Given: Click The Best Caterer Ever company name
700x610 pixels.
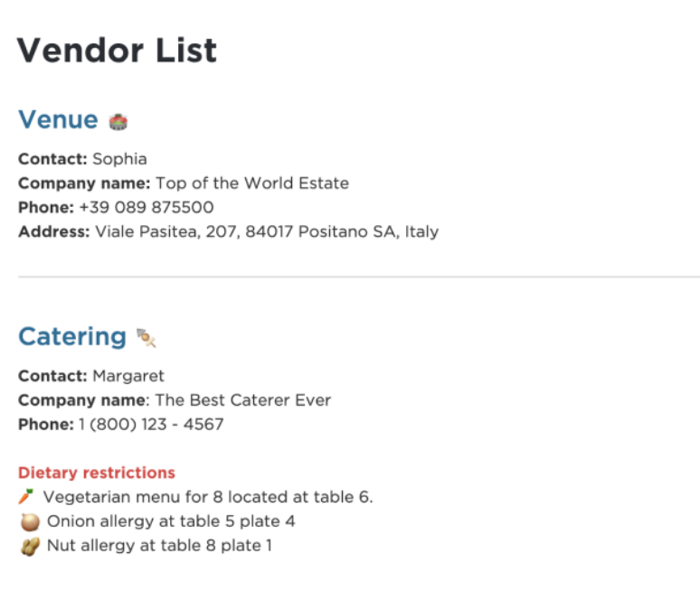Looking at the screenshot, I should 243,400.
